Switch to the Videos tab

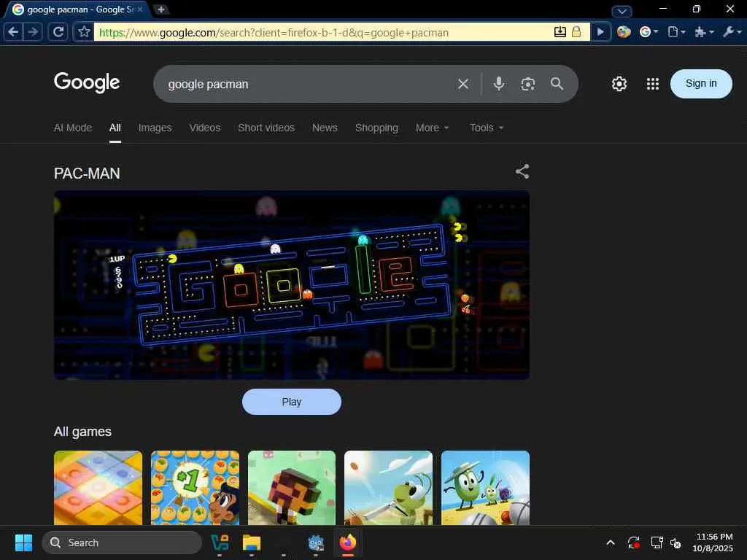[x=205, y=128]
